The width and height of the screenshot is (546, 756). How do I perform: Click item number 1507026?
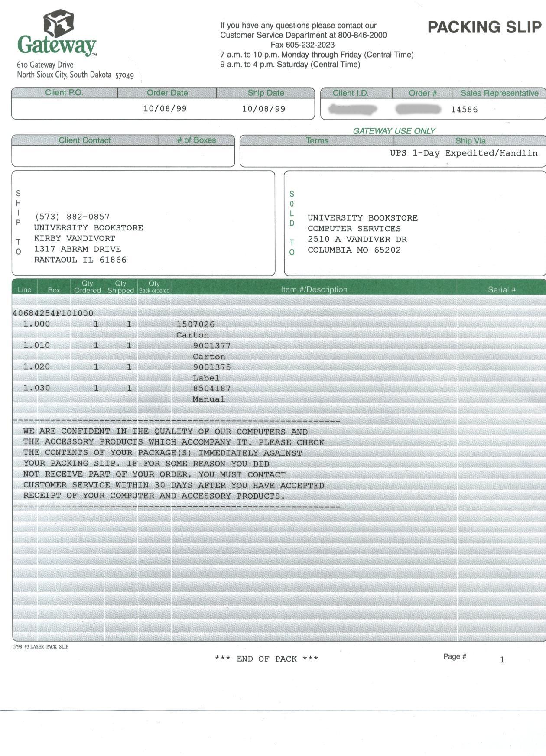pyautogui.click(x=195, y=324)
